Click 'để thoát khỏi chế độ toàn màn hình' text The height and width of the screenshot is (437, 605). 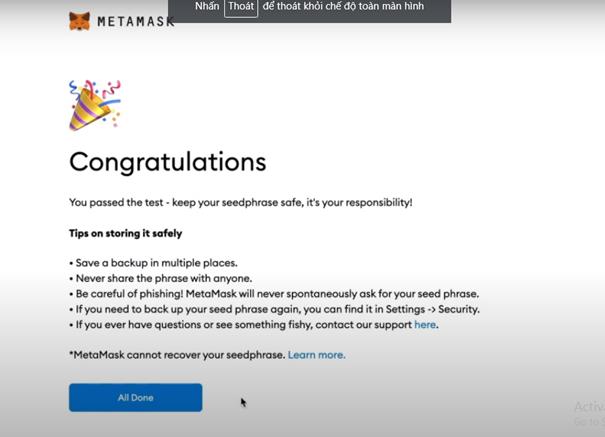click(x=343, y=7)
